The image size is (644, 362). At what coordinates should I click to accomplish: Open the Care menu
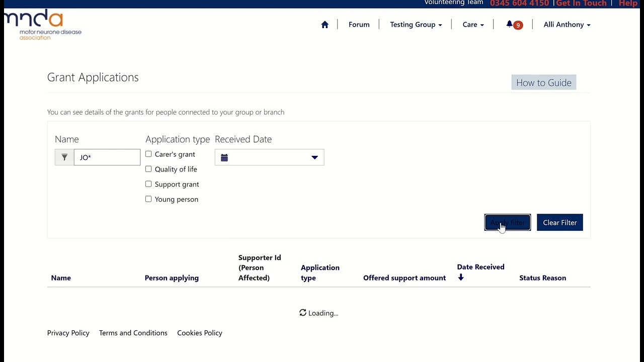point(473,25)
